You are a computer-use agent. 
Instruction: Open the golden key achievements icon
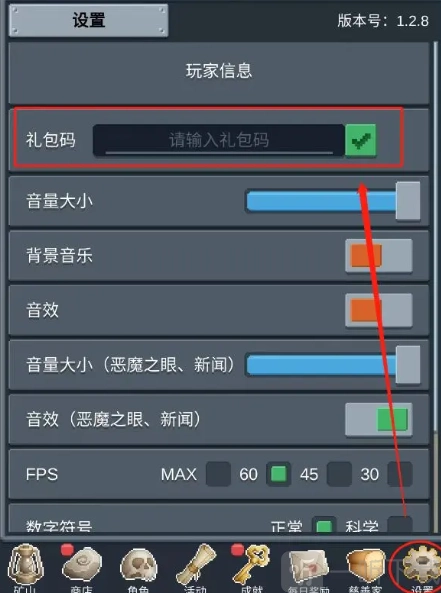[x=252, y=564]
